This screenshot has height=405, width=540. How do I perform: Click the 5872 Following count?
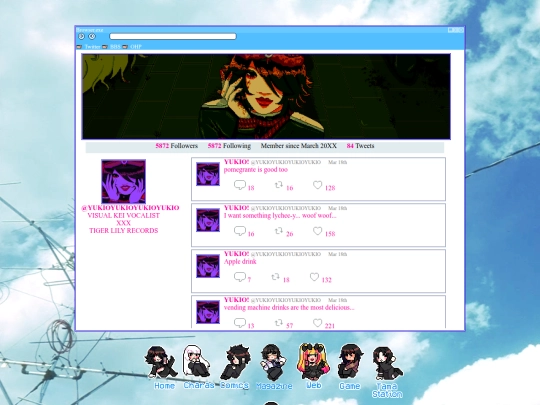[229, 146]
